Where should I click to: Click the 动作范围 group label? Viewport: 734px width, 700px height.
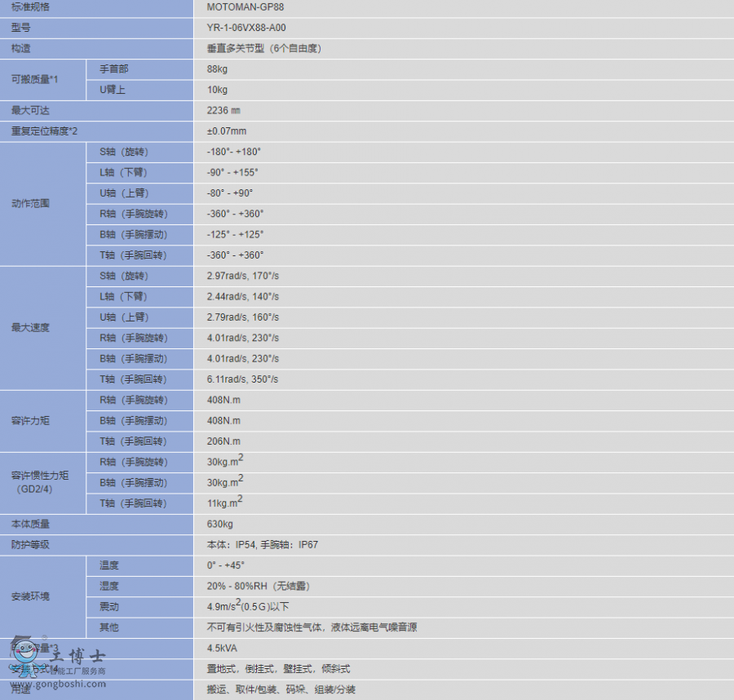(x=30, y=203)
